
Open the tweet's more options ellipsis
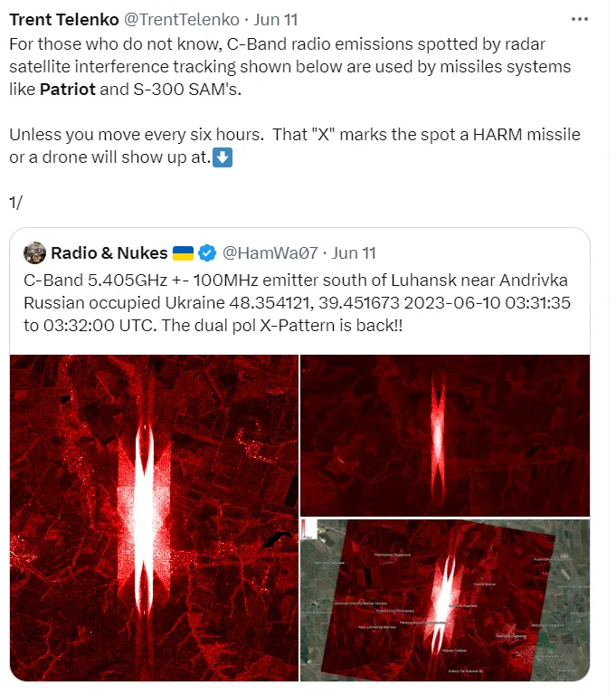579,20
